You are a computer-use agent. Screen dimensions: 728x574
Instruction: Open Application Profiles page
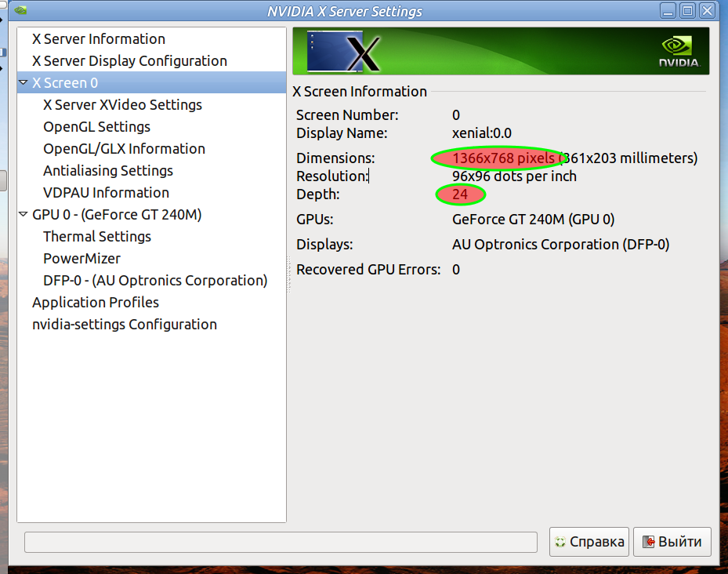point(95,303)
